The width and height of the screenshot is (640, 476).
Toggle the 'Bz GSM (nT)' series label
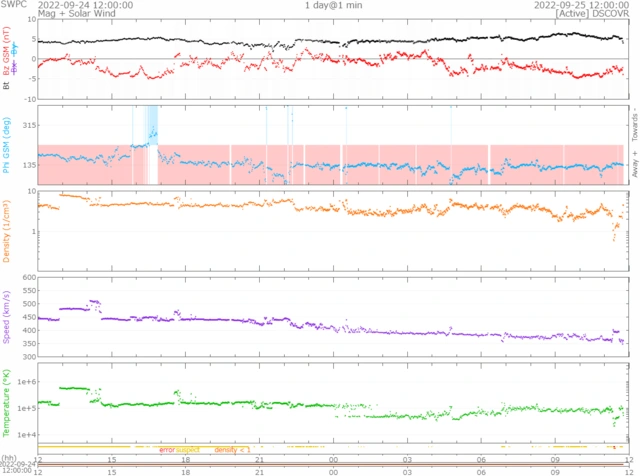[x=6, y=51]
